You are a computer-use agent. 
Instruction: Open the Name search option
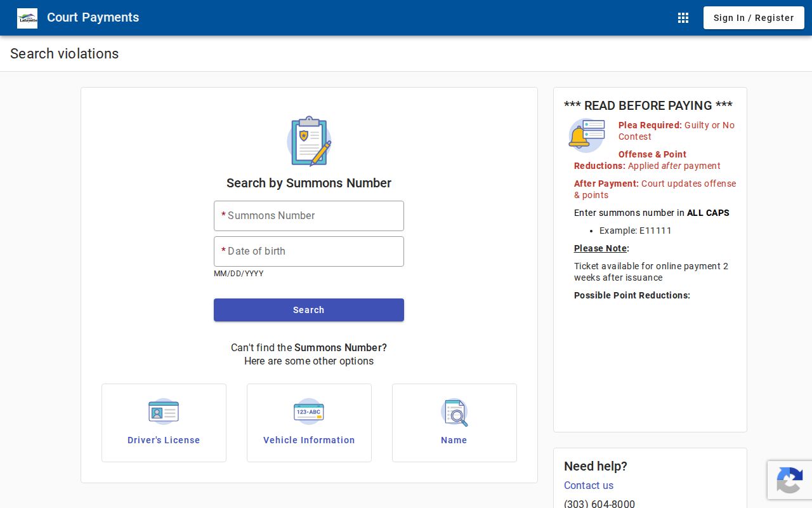pyautogui.click(x=454, y=423)
